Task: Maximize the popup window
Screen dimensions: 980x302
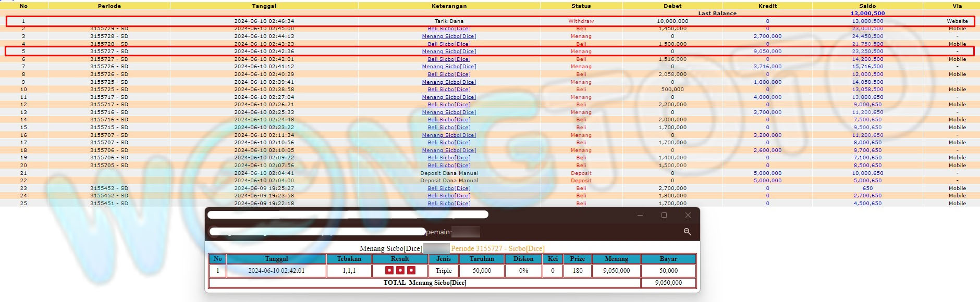Action: (664, 215)
